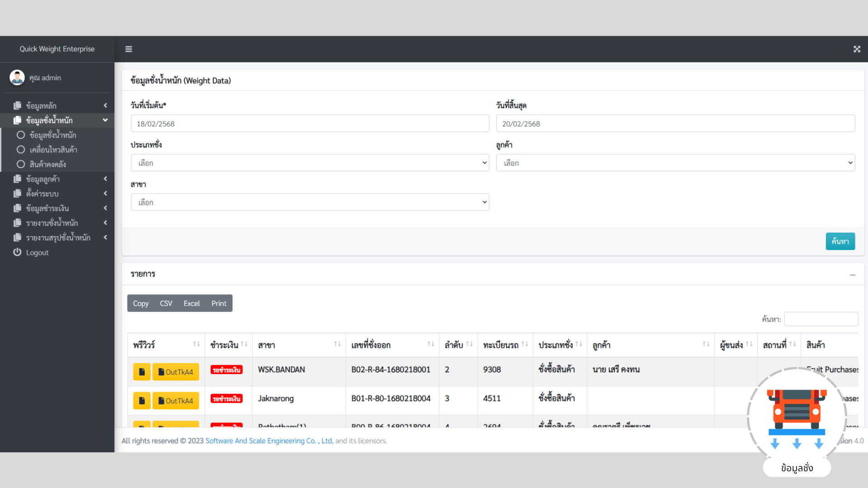Click the ค้นหา search button
The width and height of the screenshot is (868, 488).
point(840,241)
